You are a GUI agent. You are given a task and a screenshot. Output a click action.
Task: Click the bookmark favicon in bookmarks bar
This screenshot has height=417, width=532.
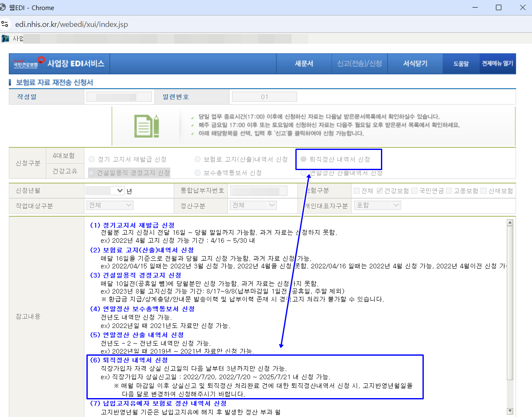[x=5, y=39]
